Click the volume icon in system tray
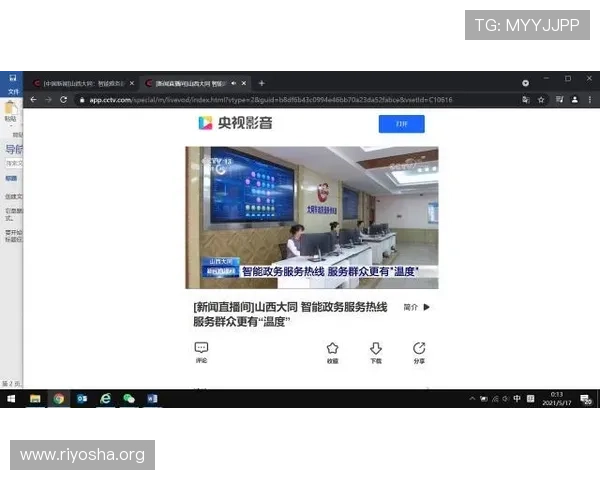600x480 pixels. pos(505,399)
